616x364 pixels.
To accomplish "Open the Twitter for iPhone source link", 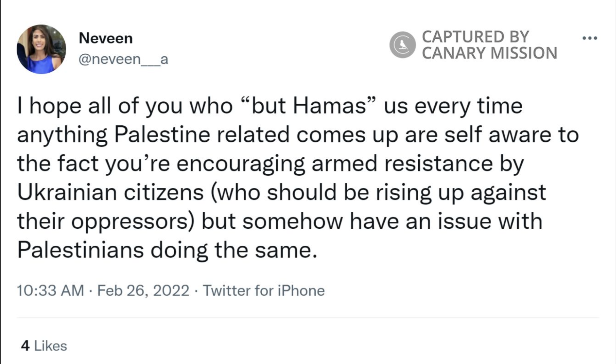I will coord(264,290).
